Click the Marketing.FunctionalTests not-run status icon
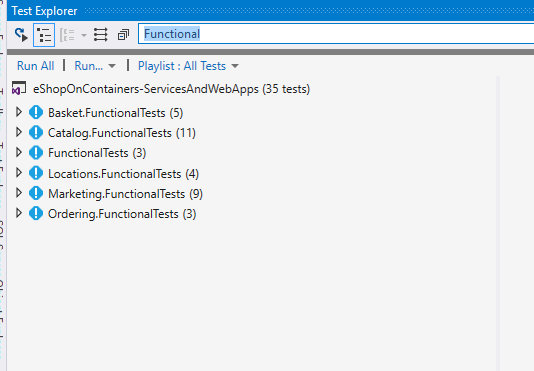Viewport: 534px width, 371px height. click(36, 193)
